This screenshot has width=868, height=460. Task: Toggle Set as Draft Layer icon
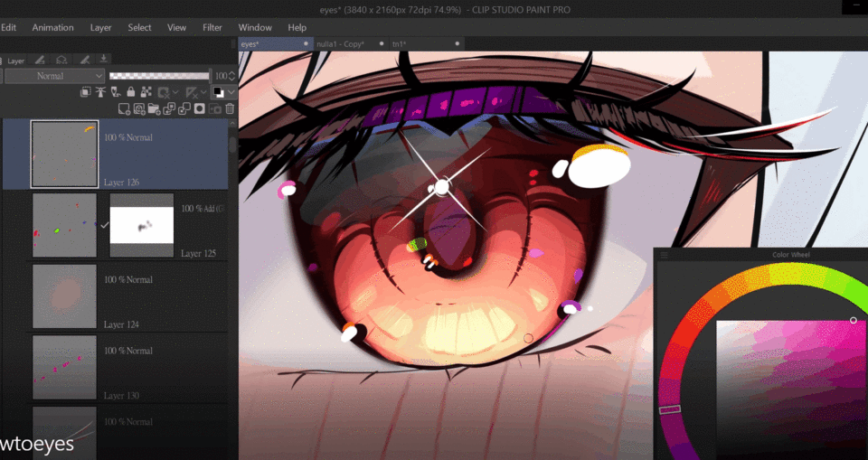[117, 92]
